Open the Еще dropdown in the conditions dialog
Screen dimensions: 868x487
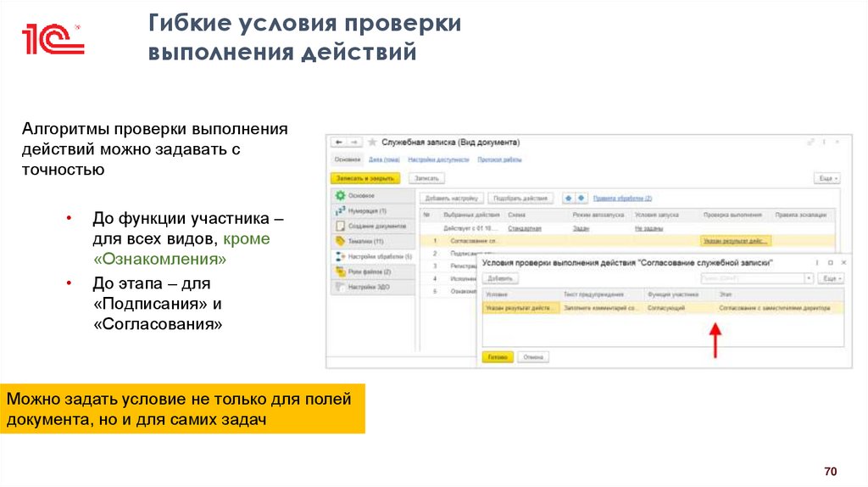point(832,278)
